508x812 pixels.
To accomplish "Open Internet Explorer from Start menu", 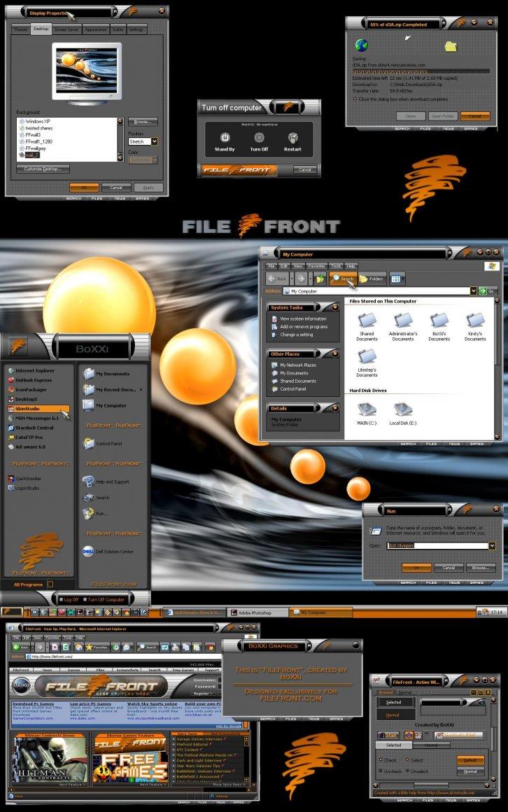I will click(31, 371).
